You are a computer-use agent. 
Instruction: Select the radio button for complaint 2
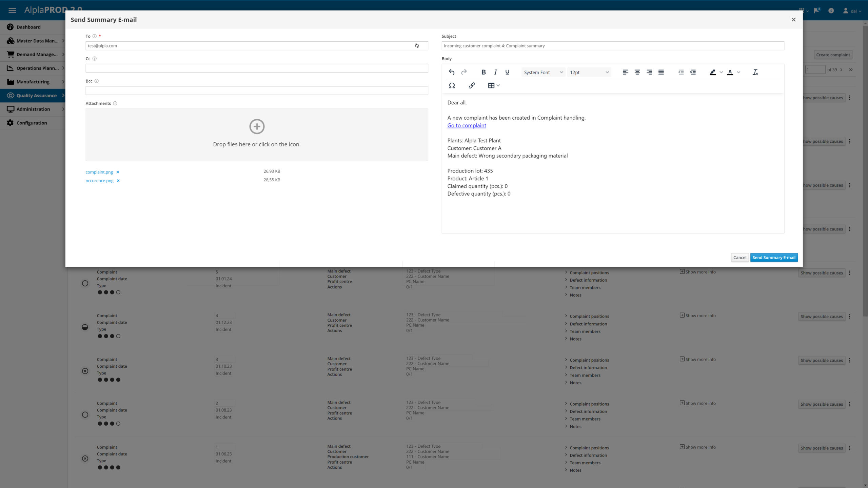click(85, 415)
